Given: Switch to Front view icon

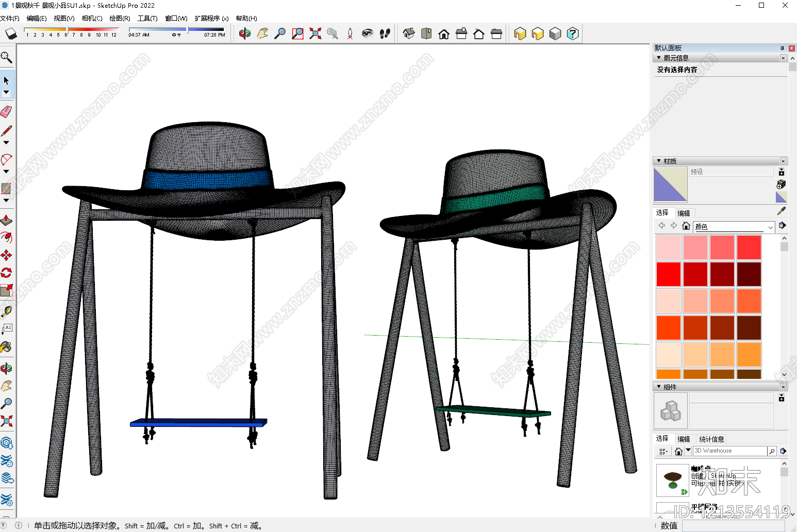Looking at the screenshot, I should coord(444,34).
